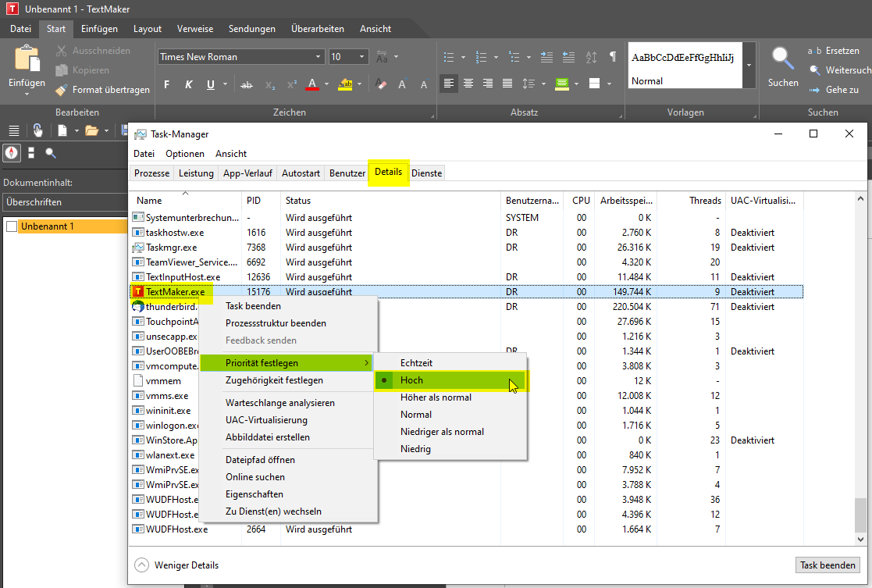Open the Times New Roman font dropdown
The width and height of the screenshot is (872, 588).
tap(319, 57)
